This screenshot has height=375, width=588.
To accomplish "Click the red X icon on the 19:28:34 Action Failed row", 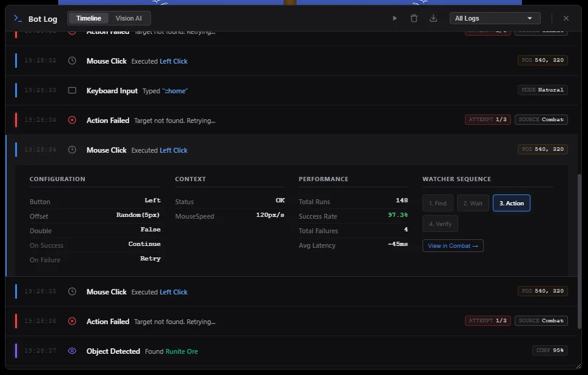I will (x=72, y=120).
